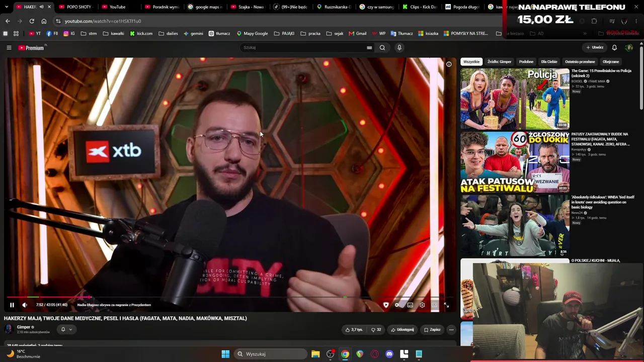The image size is (644, 362).
Task: Open the browser apps grid icon
Action: point(16,34)
